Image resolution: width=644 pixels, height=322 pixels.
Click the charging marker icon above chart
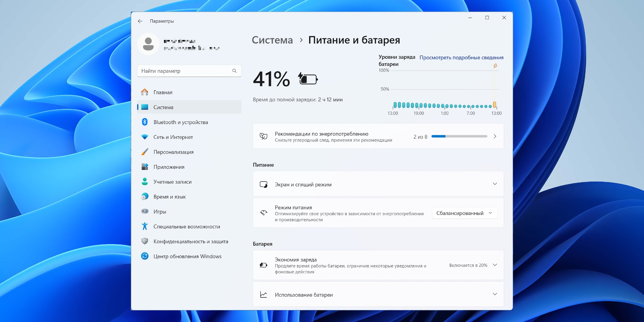pyautogui.click(x=495, y=66)
